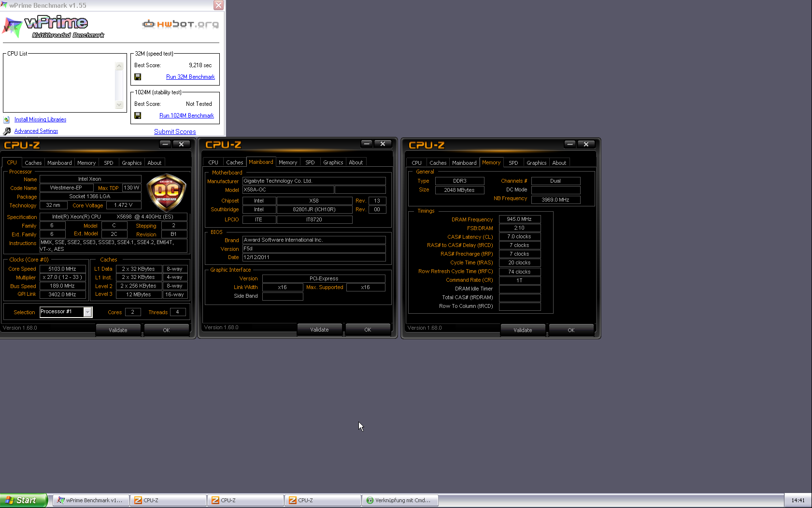Screen dimensions: 812x508
Task: Open Graphics tab in the Memory CPU-Z window
Action: [537, 163]
